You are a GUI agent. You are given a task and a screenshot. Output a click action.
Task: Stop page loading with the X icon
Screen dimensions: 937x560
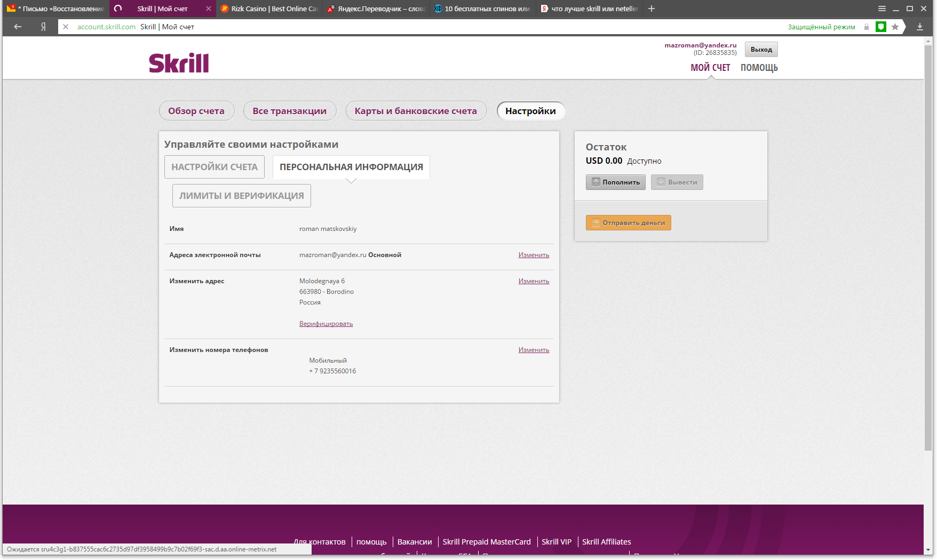[x=66, y=27]
